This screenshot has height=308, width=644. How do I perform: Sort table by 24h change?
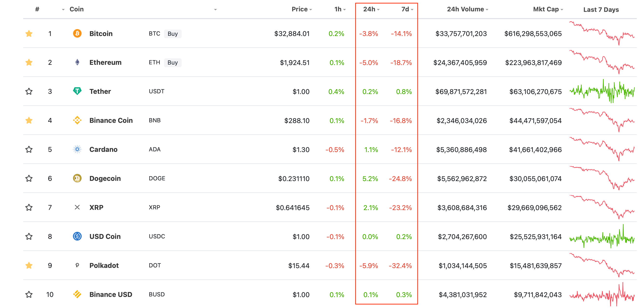(371, 9)
